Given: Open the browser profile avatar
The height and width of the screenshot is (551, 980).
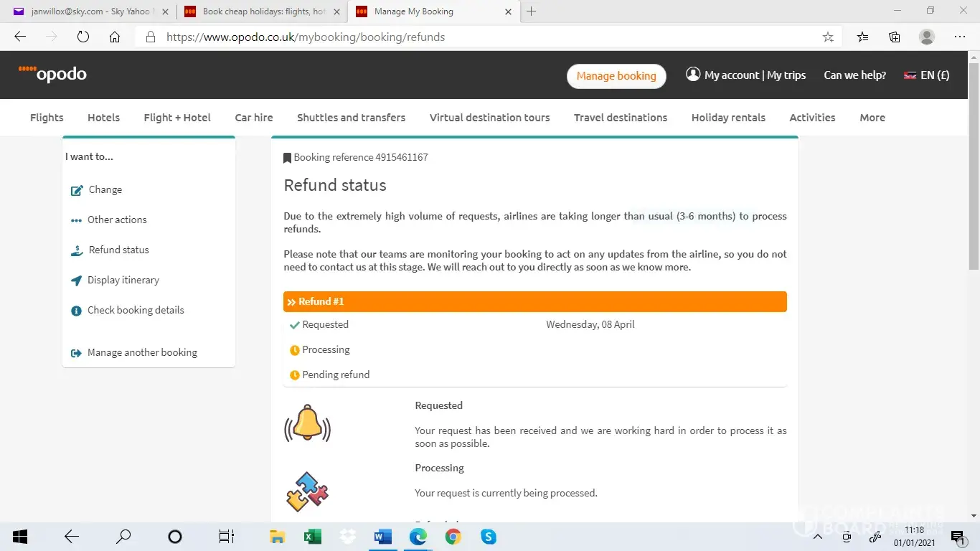Looking at the screenshot, I should point(927,37).
